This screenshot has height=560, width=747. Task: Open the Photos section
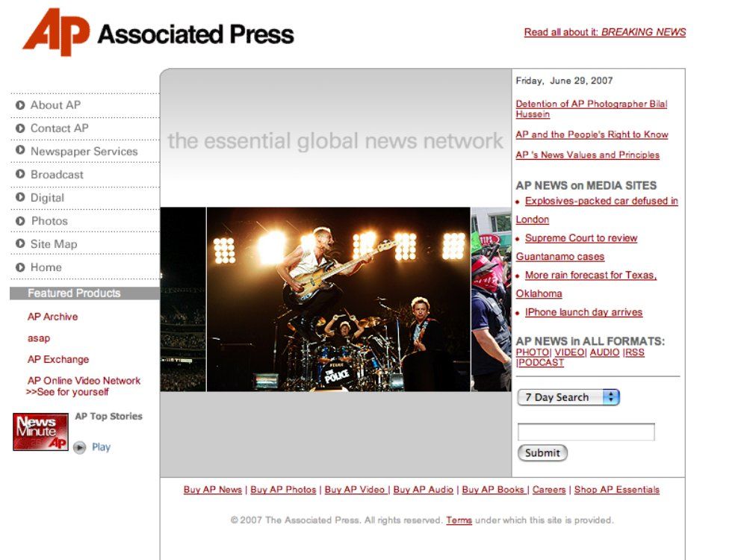(49, 221)
